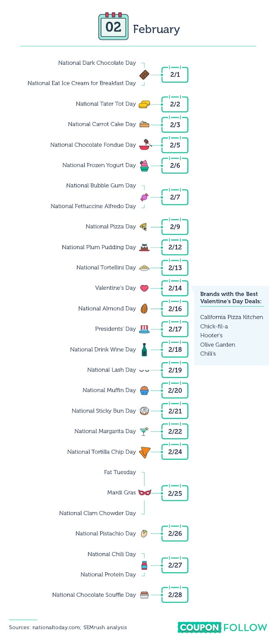Select the red Valentine's heart icon
This screenshot has height=644, width=276.
point(144,288)
